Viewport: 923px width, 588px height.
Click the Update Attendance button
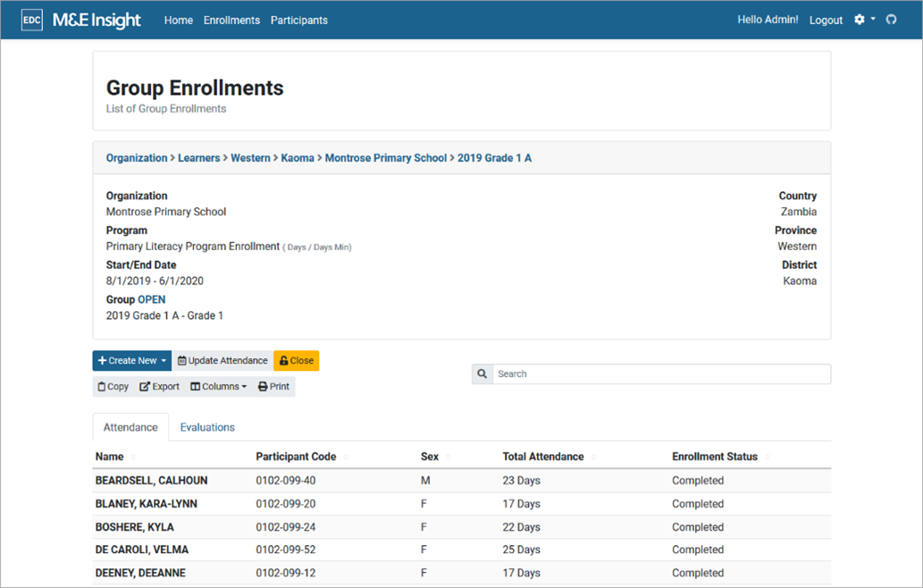(x=222, y=361)
